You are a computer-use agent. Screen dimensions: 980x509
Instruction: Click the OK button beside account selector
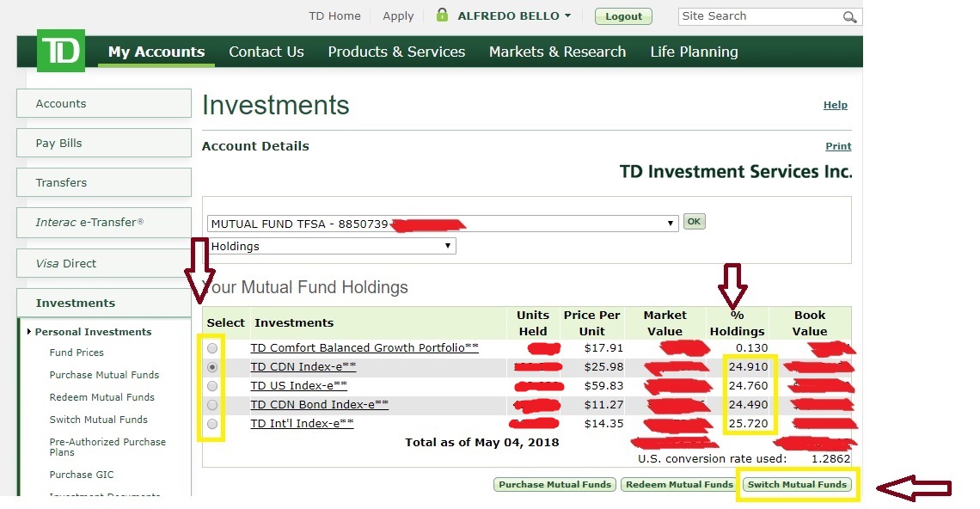[x=694, y=221]
